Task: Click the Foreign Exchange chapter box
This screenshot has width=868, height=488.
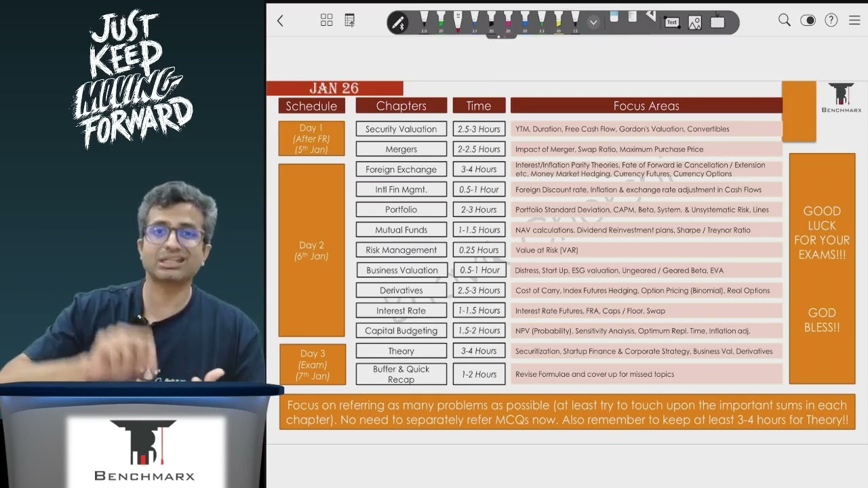Action: [401, 169]
